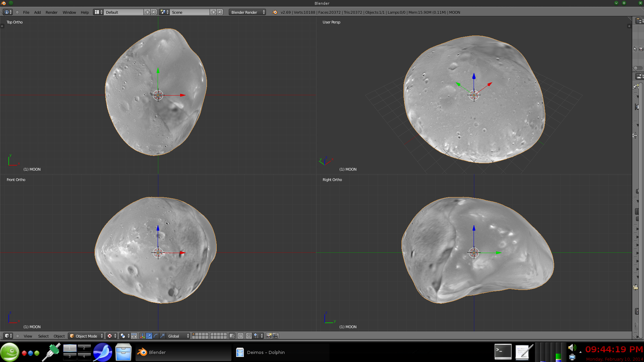644x362 pixels.
Task: Add a new scene with plus button
Action: (213, 12)
